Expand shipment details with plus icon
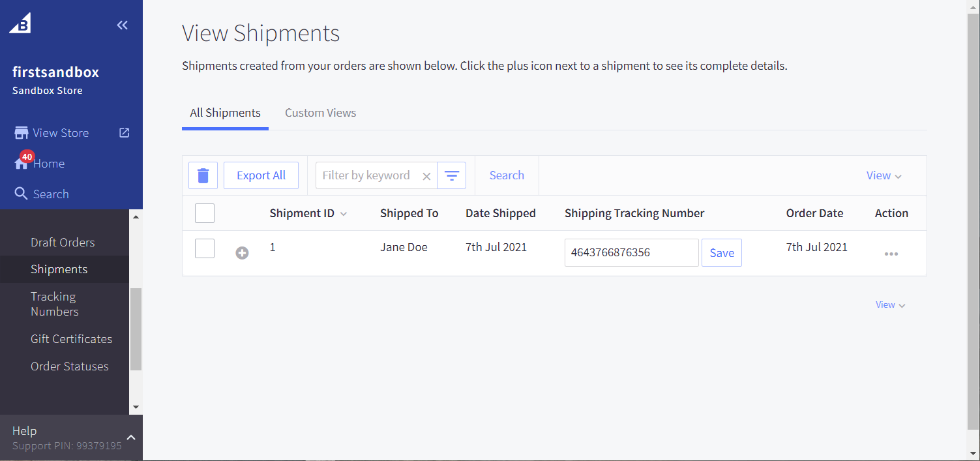The height and width of the screenshot is (461, 980). (x=242, y=253)
